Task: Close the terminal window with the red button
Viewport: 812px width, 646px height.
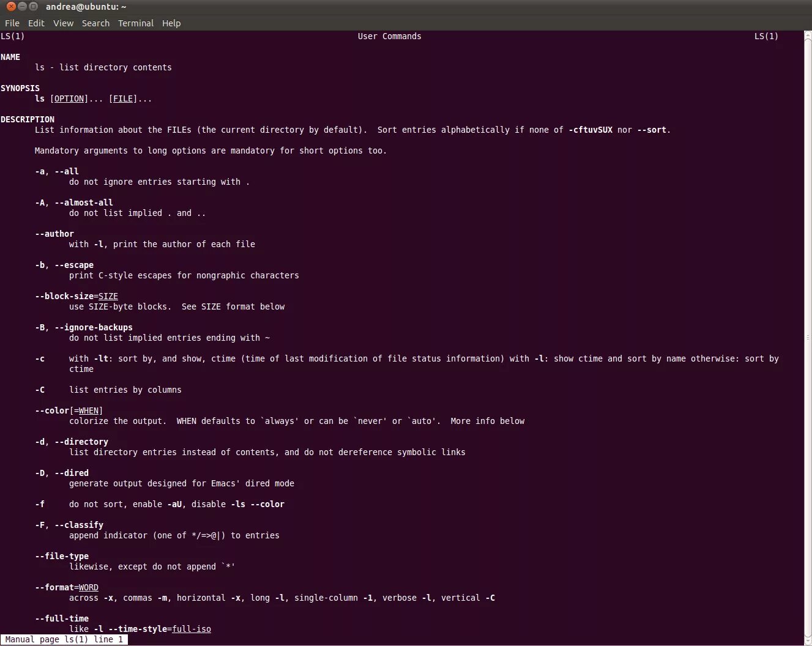Action: coord(10,7)
